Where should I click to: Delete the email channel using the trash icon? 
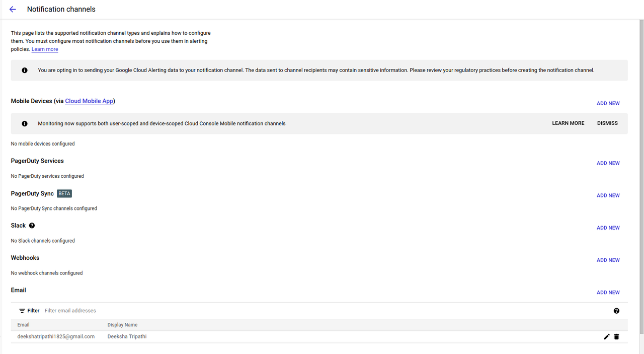(x=616, y=337)
